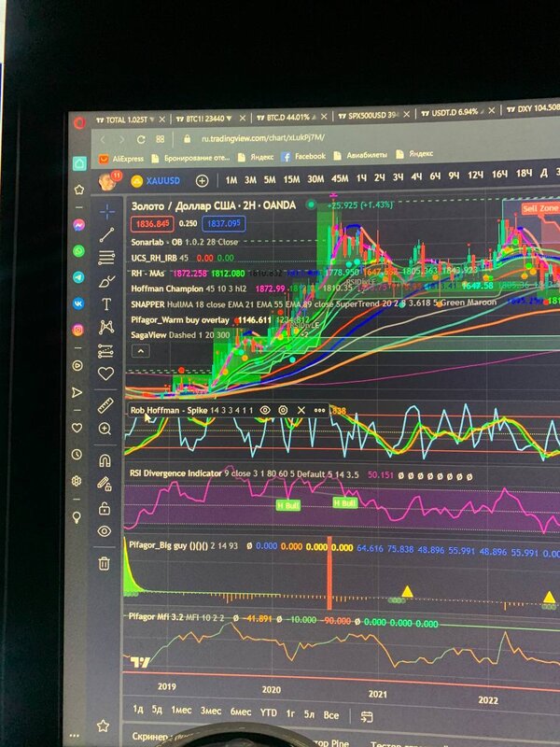The height and width of the screenshot is (747, 560).
Task: Open the Facebook bookmark
Action: pyautogui.click(x=303, y=156)
